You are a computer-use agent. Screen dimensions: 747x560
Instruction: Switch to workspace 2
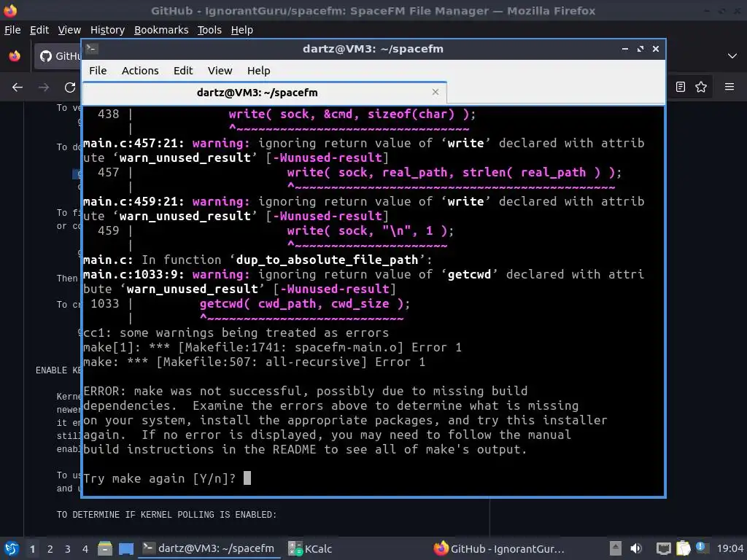pos(50,549)
